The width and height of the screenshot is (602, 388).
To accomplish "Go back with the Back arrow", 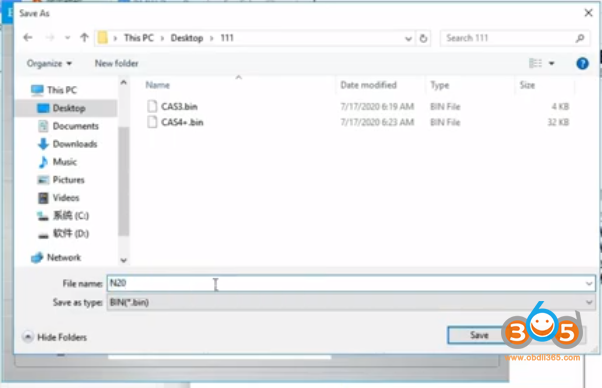I will coord(28,38).
